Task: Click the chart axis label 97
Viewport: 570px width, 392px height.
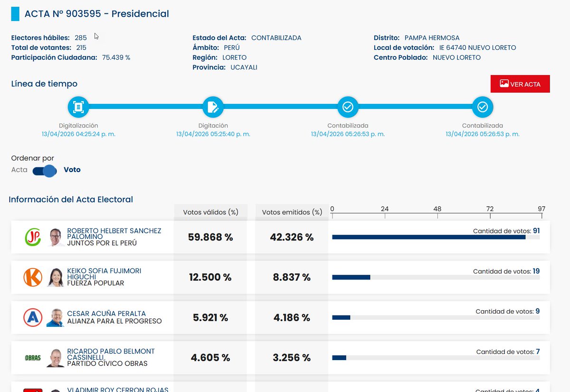Action: click(541, 209)
